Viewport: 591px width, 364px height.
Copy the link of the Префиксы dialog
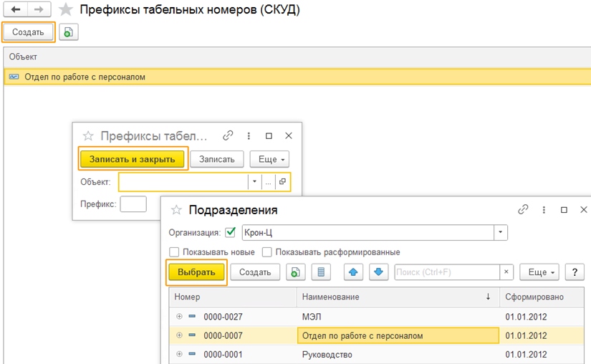pyautogui.click(x=228, y=135)
